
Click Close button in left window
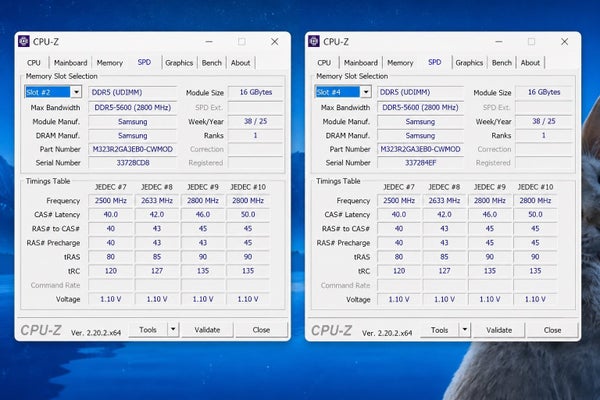(261, 330)
